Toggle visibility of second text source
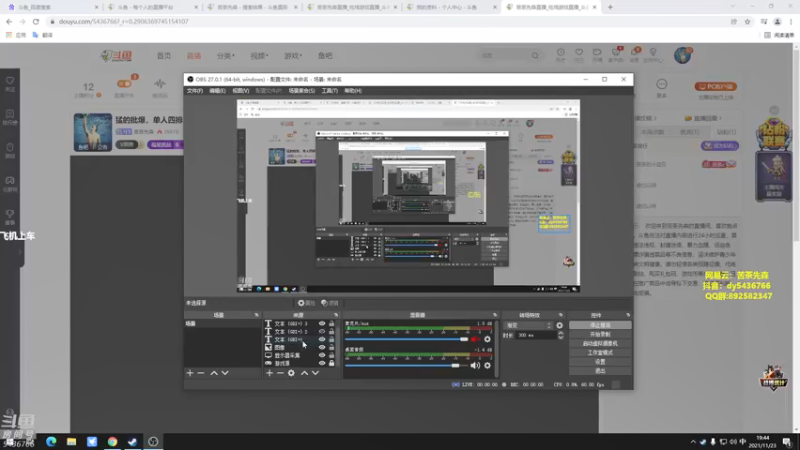The height and width of the screenshot is (450, 800). (322, 331)
